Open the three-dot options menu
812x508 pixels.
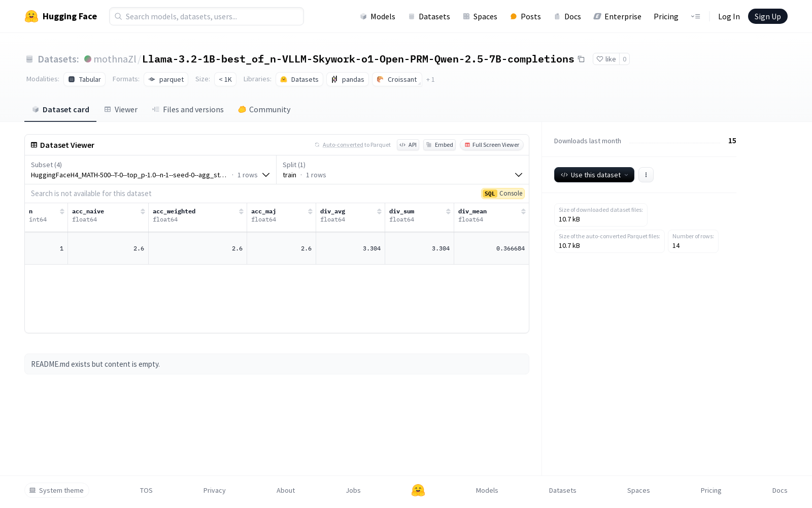click(646, 175)
